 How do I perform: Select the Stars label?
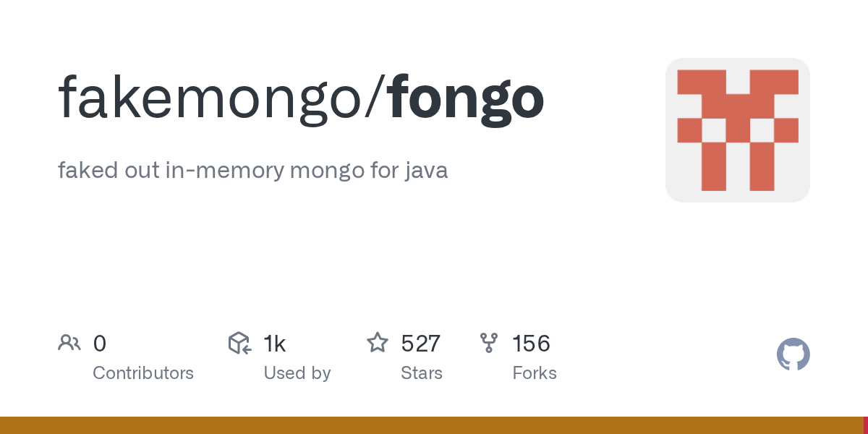(x=421, y=373)
